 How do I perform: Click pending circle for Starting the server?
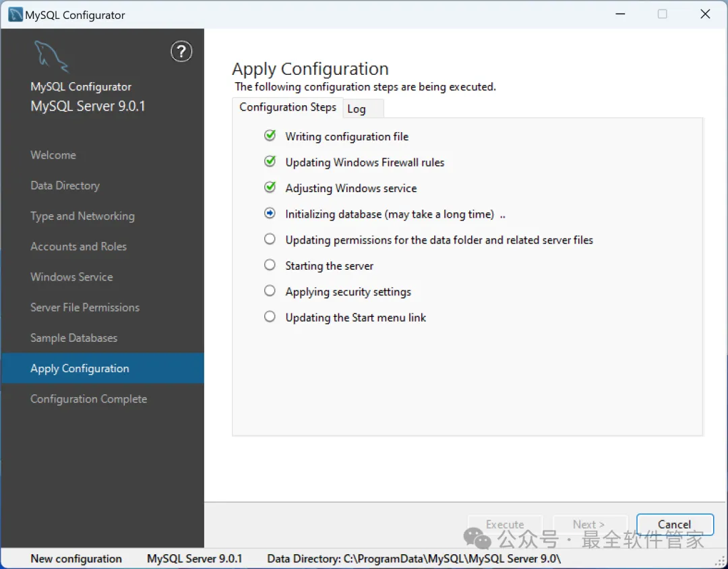pyautogui.click(x=270, y=265)
